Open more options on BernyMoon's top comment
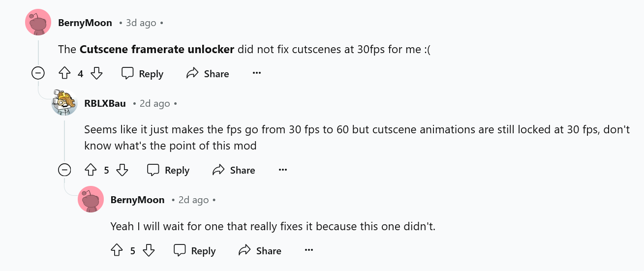The image size is (644, 271). click(256, 73)
